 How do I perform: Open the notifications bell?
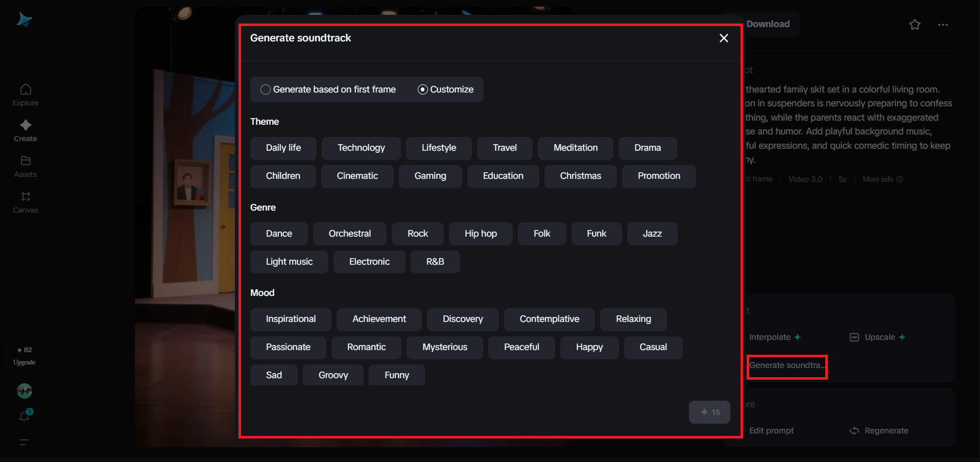pyautogui.click(x=25, y=415)
